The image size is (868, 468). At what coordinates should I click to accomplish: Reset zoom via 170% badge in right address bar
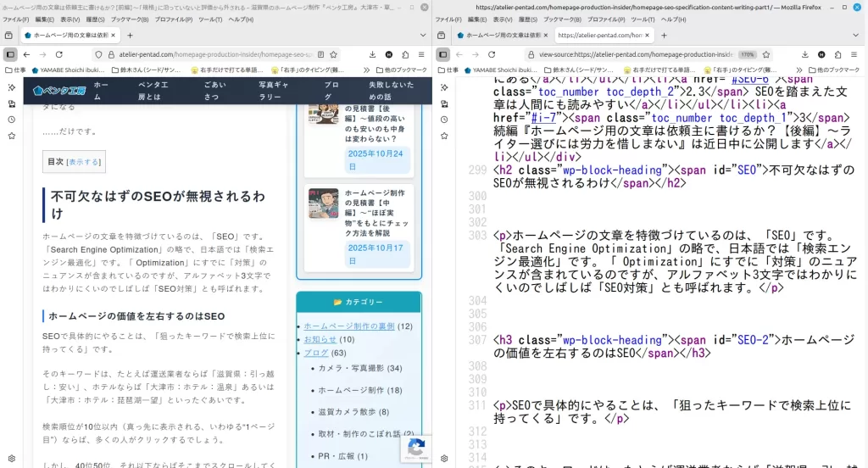click(748, 54)
